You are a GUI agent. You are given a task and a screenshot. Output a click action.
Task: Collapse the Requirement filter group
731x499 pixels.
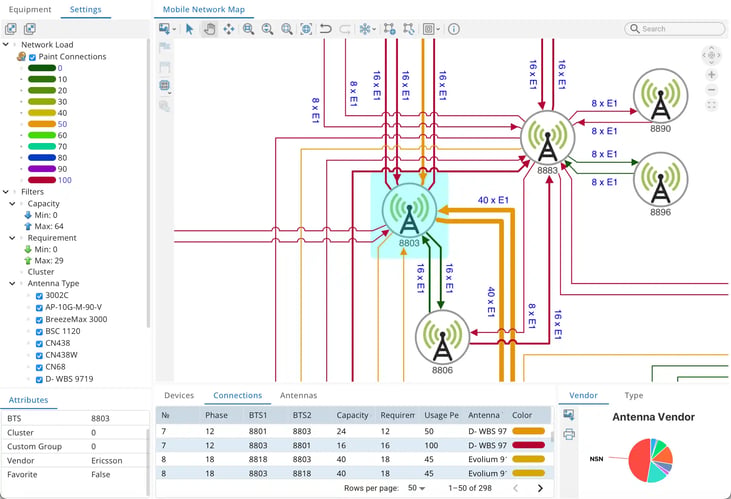click(x=13, y=238)
